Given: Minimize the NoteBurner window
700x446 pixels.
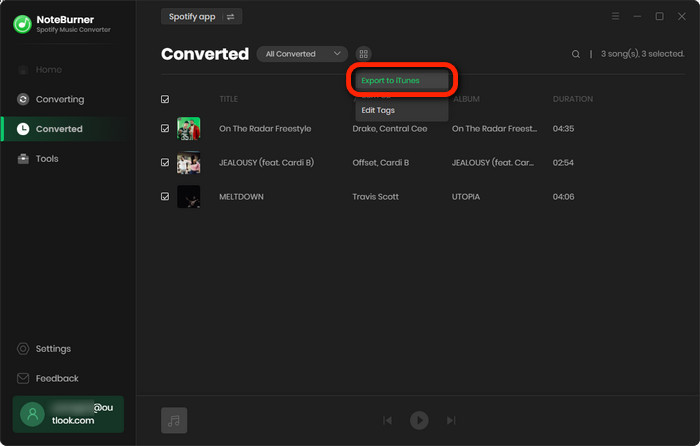Looking at the screenshot, I should [637, 17].
